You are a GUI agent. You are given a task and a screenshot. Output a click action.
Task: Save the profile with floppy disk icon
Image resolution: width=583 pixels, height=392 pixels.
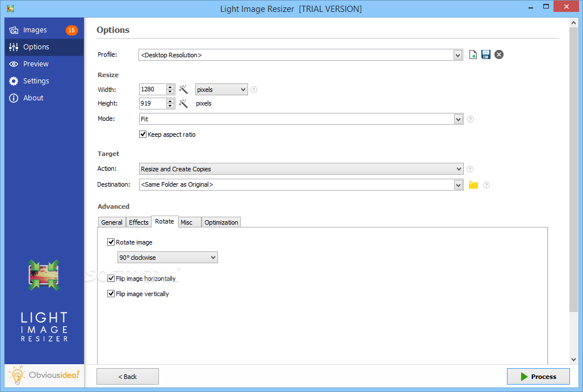[x=486, y=54]
